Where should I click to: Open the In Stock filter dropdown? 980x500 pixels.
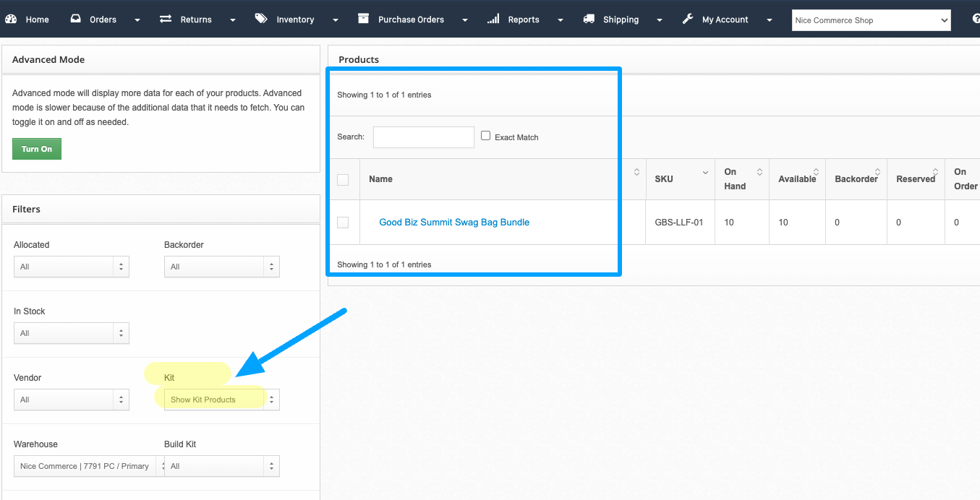pyautogui.click(x=72, y=333)
